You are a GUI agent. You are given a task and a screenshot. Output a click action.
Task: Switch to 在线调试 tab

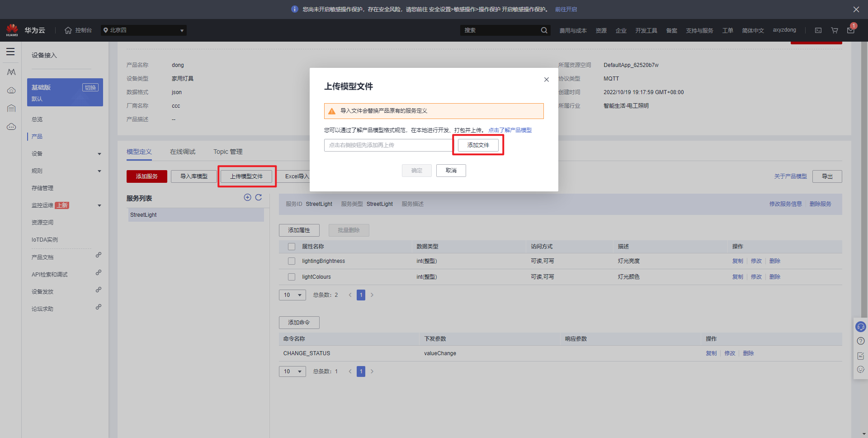[x=183, y=152]
